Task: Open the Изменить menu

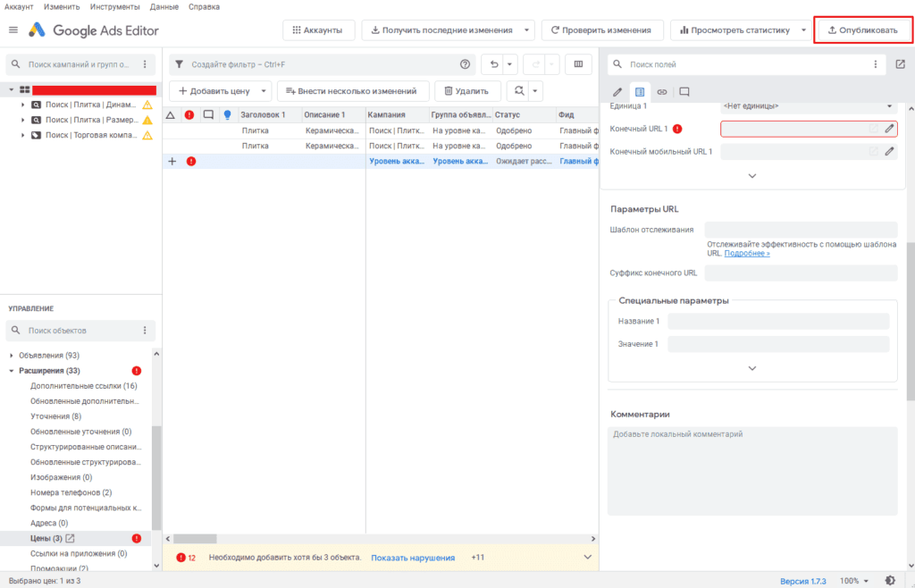Action: coord(62,7)
